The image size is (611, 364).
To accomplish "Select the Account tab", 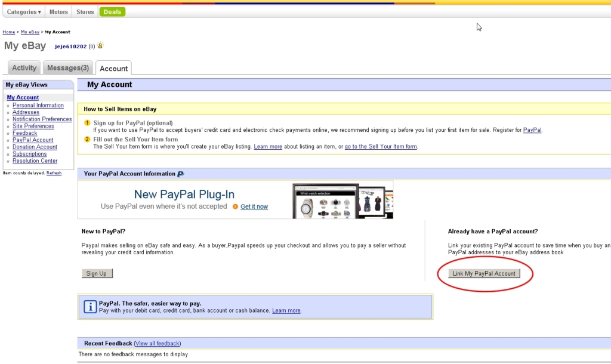I will [113, 68].
